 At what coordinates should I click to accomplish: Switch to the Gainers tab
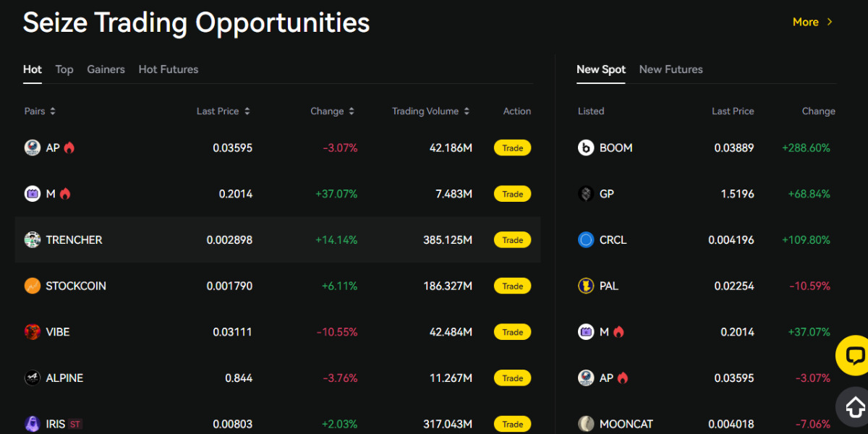point(106,69)
